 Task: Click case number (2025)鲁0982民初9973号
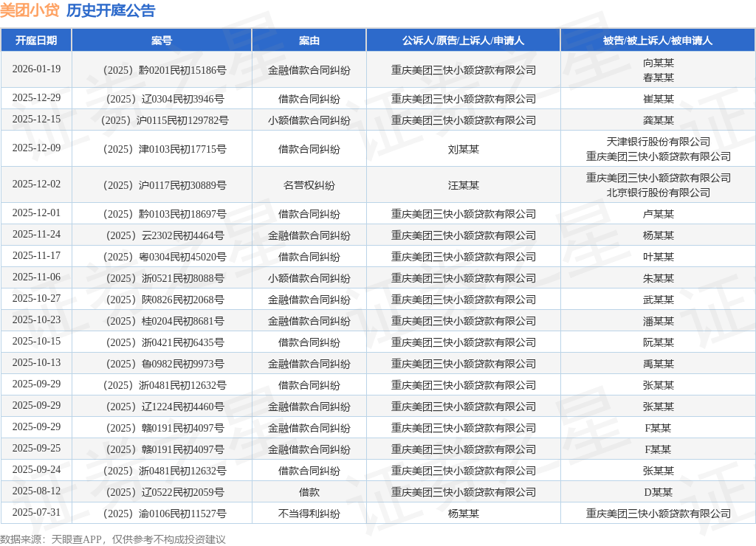(x=165, y=364)
